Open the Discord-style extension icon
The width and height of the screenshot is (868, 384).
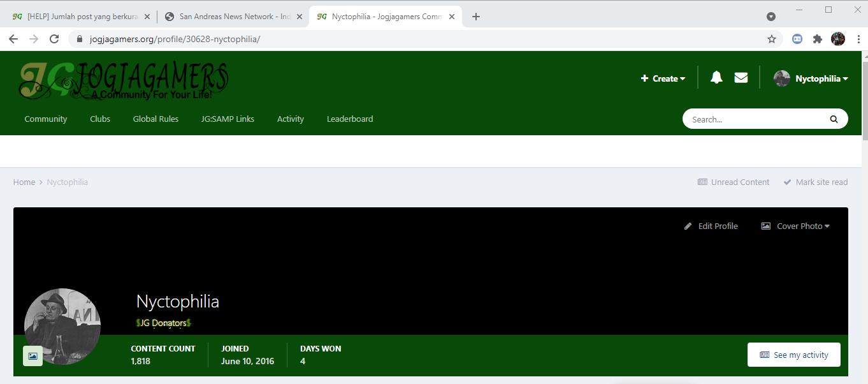click(797, 39)
